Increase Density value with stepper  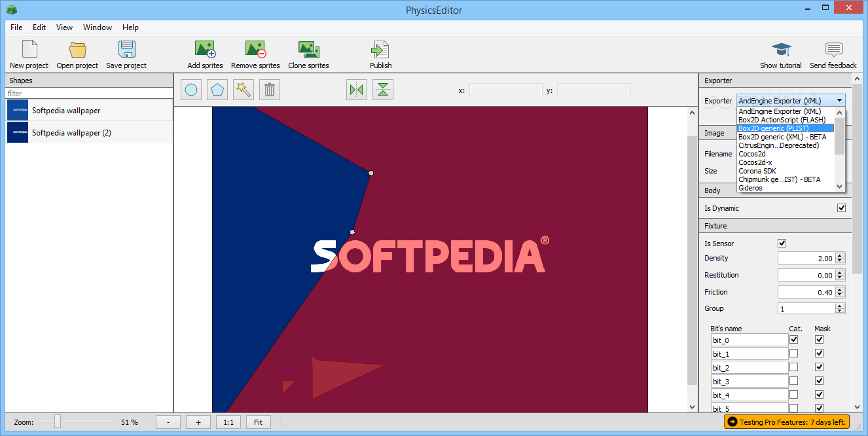tap(841, 255)
